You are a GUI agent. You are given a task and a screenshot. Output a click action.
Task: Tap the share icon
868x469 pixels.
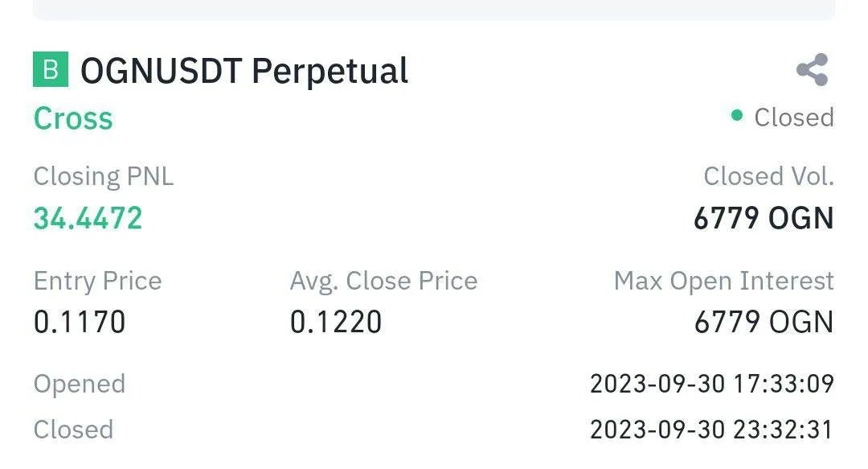pos(812,70)
